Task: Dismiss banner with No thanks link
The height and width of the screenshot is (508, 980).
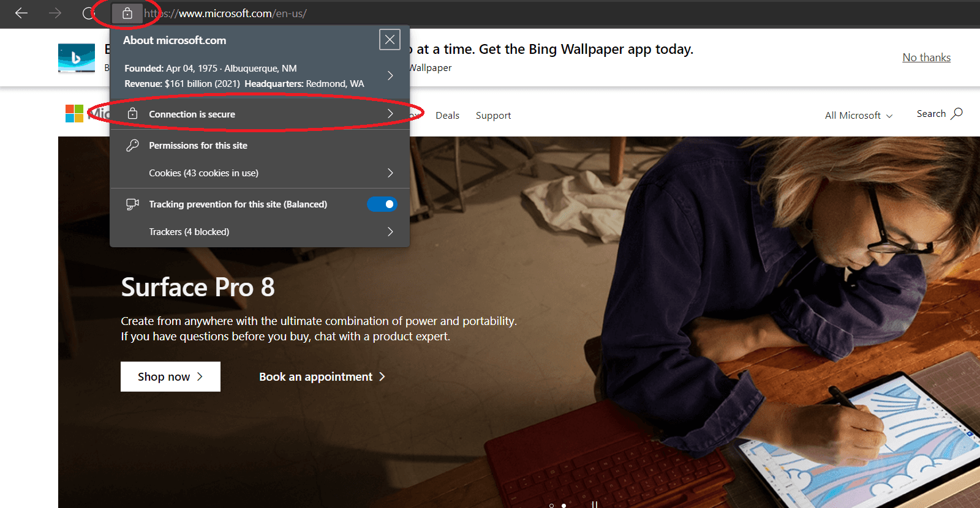Action: (926, 58)
